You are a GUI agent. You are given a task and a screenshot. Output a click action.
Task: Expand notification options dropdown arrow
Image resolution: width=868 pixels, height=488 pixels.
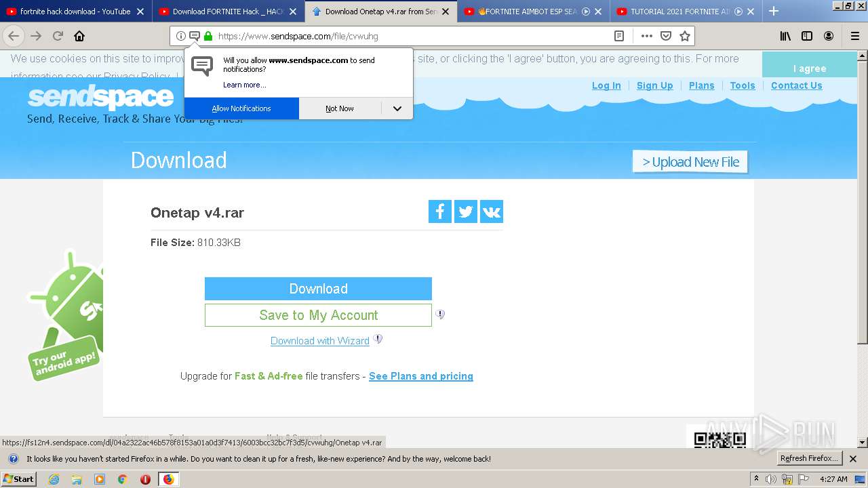(x=397, y=108)
